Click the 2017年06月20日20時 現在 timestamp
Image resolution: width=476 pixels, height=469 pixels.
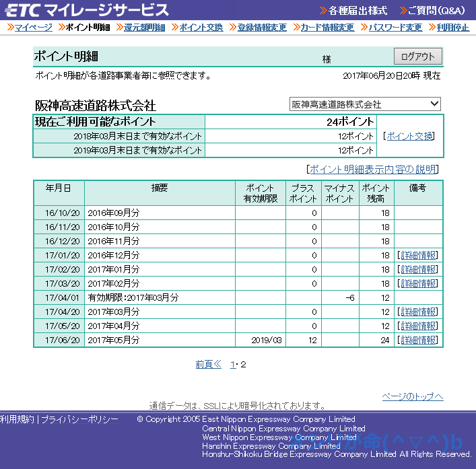click(392, 75)
